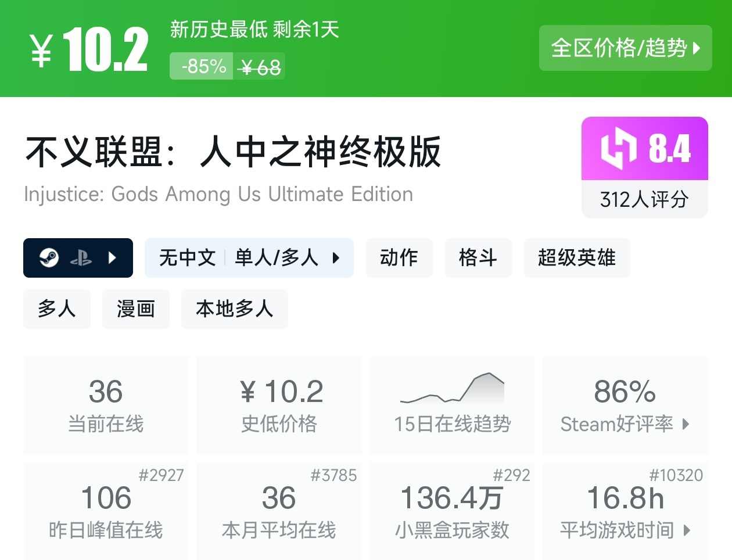Toggle the 多人 tag filter
The width and height of the screenshot is (732, 560).
point(56,309)
